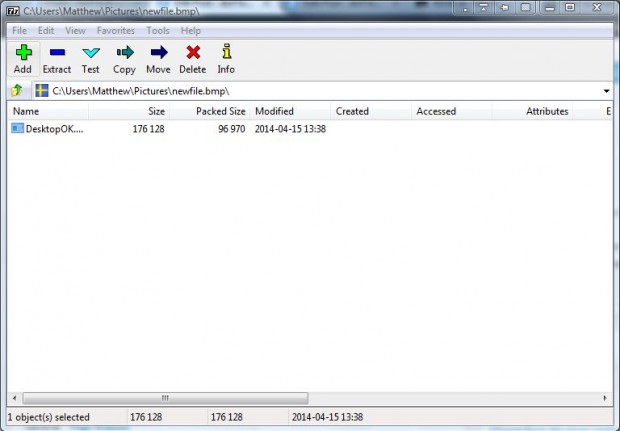Click the 7z icon in title bar
The width and height of the screenshot is (620, 431).
tap(13, 11)
